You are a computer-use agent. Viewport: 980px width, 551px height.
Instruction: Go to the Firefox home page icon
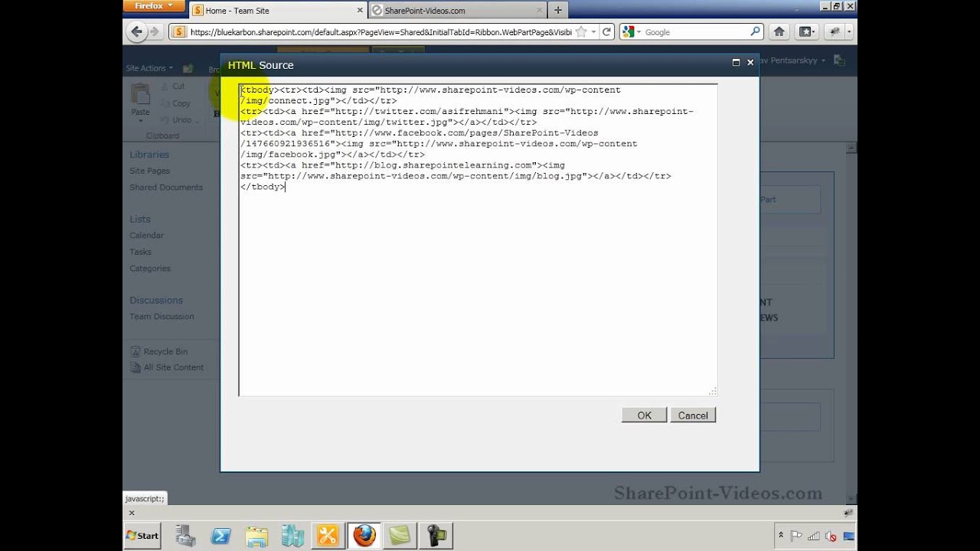pos(779,31)
